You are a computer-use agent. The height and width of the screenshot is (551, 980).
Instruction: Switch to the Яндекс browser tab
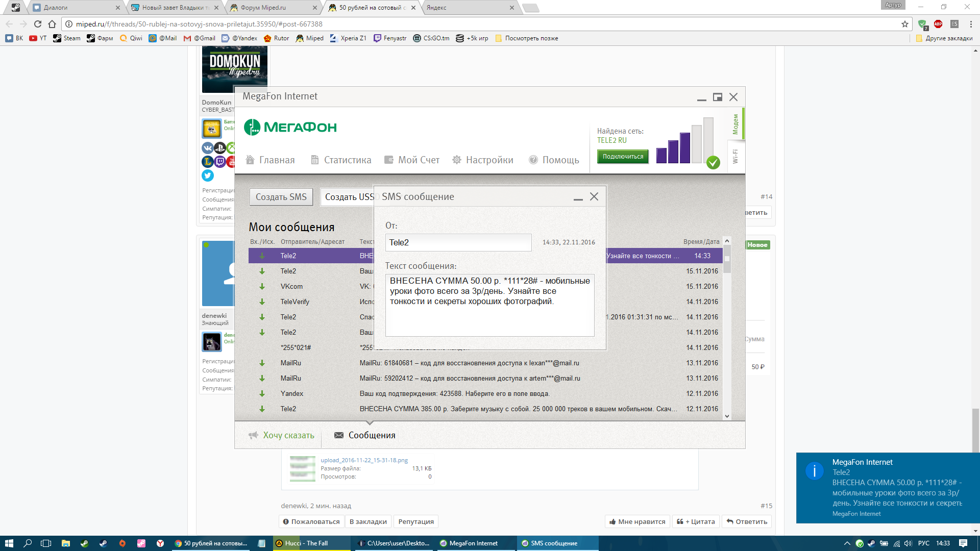[470, 8]
